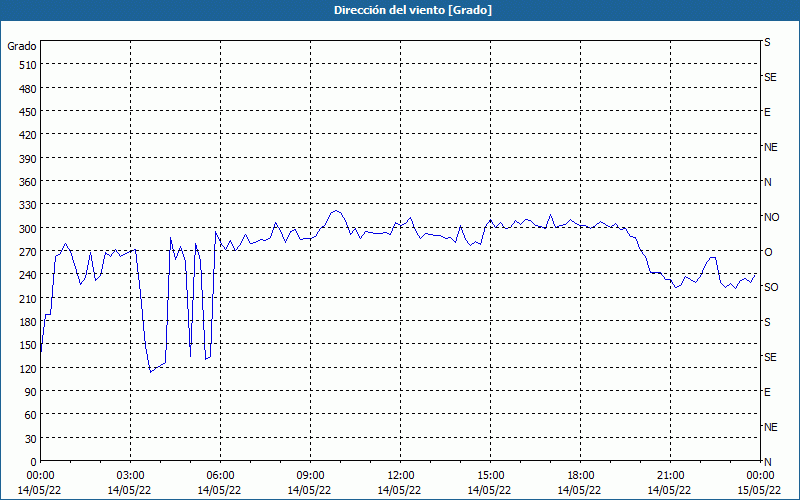Click the 18:00 time label
This screenshot has width=800, height=500.
tap(581, 476)
